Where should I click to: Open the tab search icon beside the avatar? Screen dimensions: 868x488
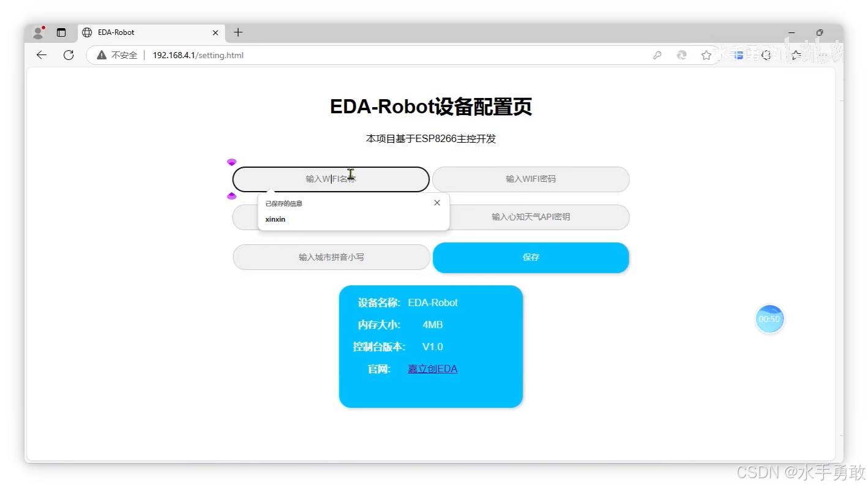pos(62,32)
